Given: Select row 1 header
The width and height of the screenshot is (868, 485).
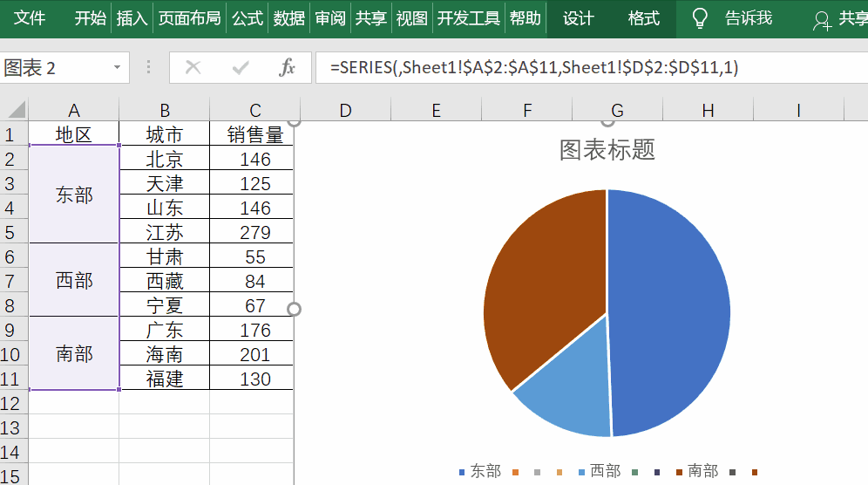Looking at the screenshot, I should (13, 134).
